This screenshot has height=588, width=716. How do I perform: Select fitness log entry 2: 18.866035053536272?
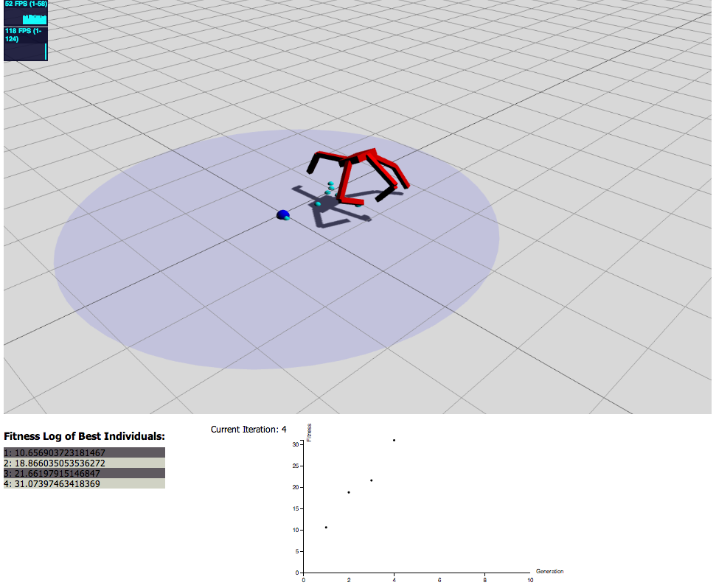[x=85, y=463]
